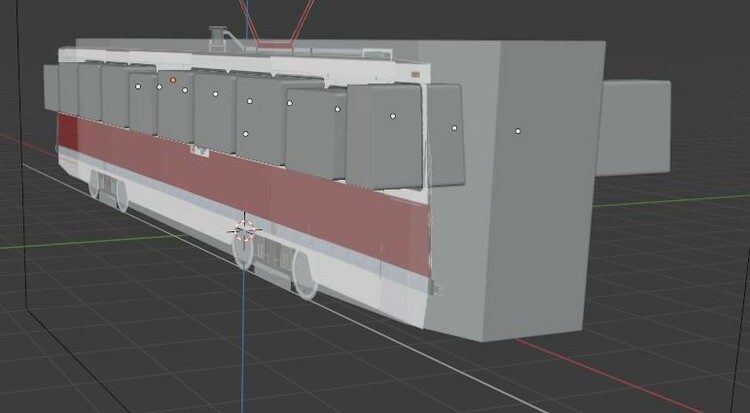This screenshot has width=750, height=413.
Task: Select the small door plate below the windows
Action: (199, 151)
